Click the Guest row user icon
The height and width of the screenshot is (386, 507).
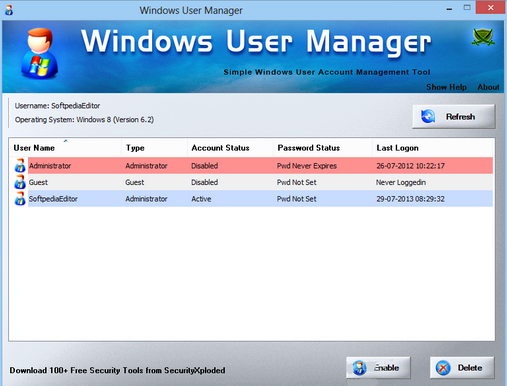(x=20, y=182)
